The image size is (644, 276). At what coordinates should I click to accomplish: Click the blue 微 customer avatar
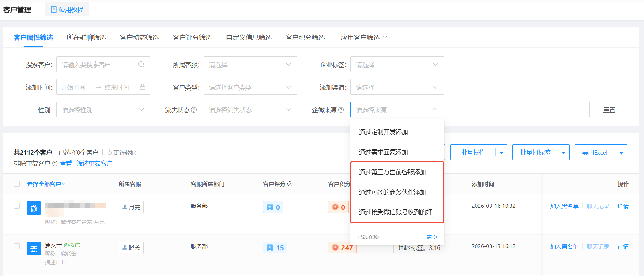click(34, 208)
